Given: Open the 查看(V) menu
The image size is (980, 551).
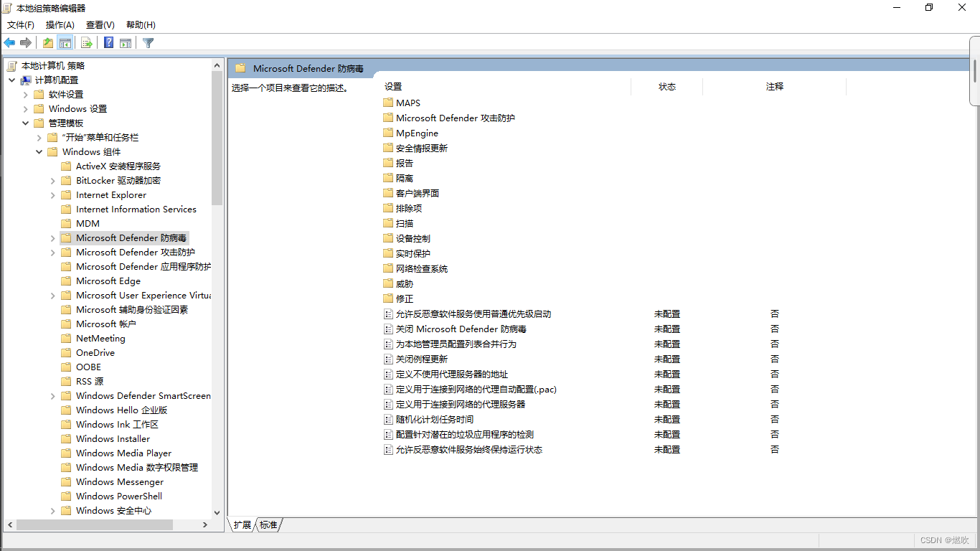Looking at the screenshot, I should [100, 25].
